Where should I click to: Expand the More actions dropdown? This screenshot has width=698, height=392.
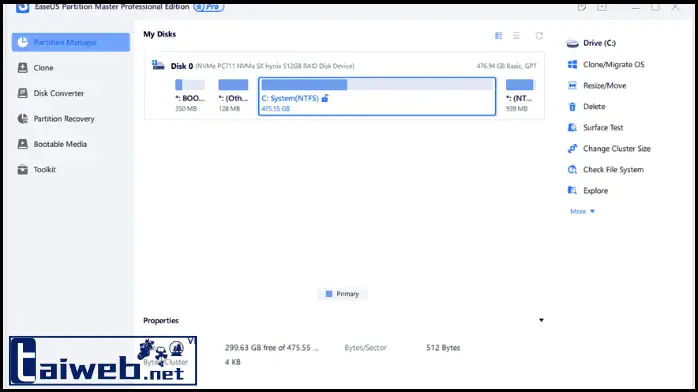(x=582, y=211)
